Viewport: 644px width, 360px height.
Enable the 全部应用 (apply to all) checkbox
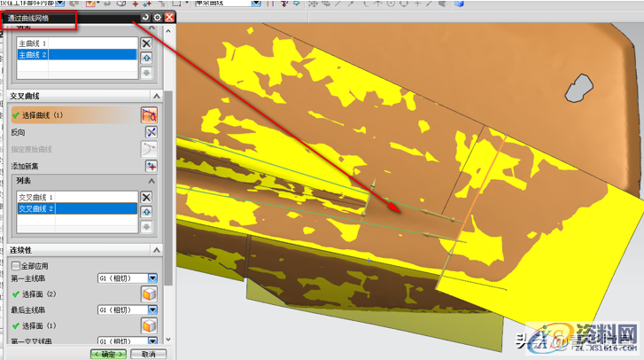[x=16, y=265]
